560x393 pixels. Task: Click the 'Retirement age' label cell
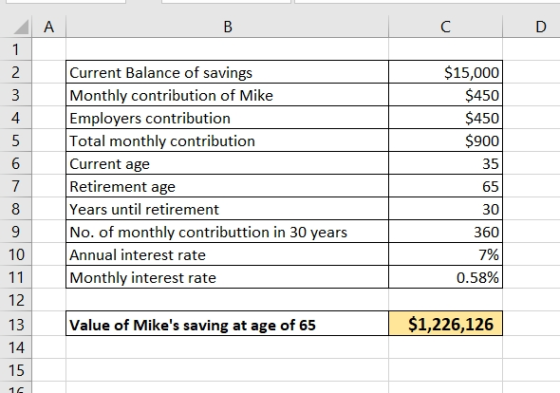pyautogui.click(x=227, y=186)
